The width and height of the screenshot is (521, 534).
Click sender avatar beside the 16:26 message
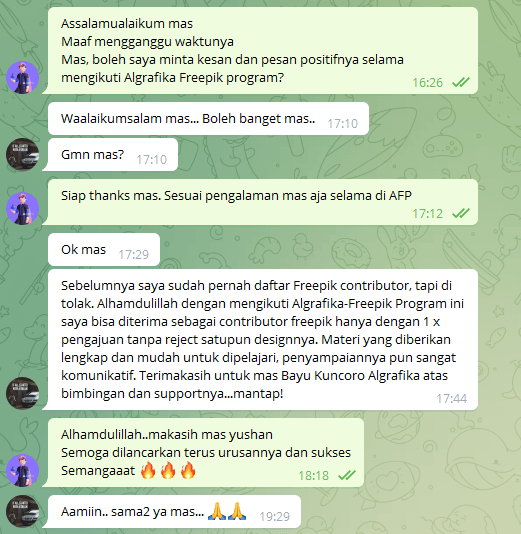(22, 78)
